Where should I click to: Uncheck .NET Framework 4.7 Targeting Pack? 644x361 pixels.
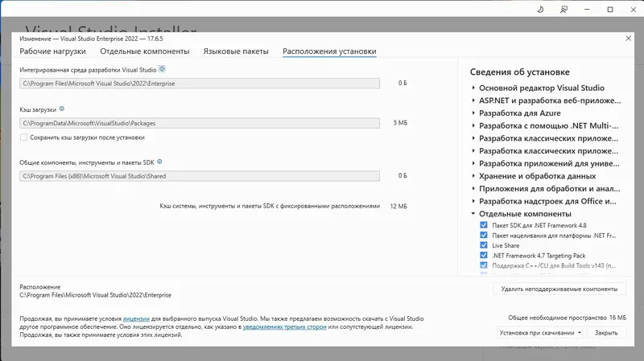coord(484,255)
